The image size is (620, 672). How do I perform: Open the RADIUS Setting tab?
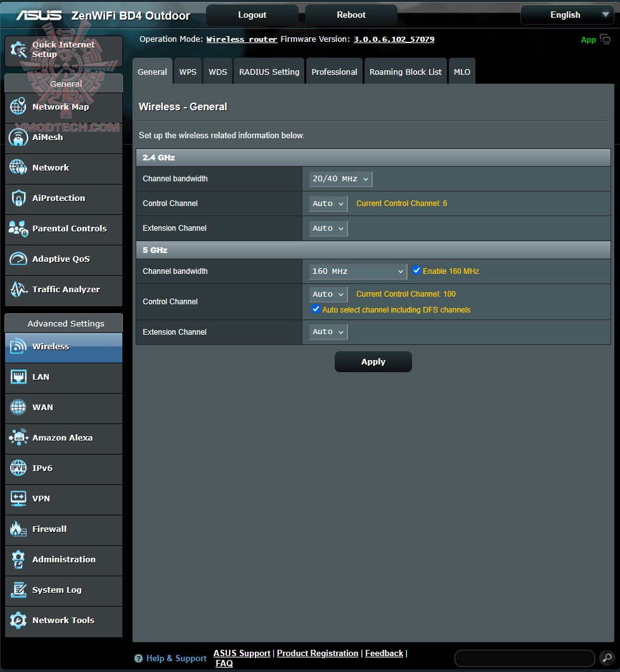tap(269, 72)
